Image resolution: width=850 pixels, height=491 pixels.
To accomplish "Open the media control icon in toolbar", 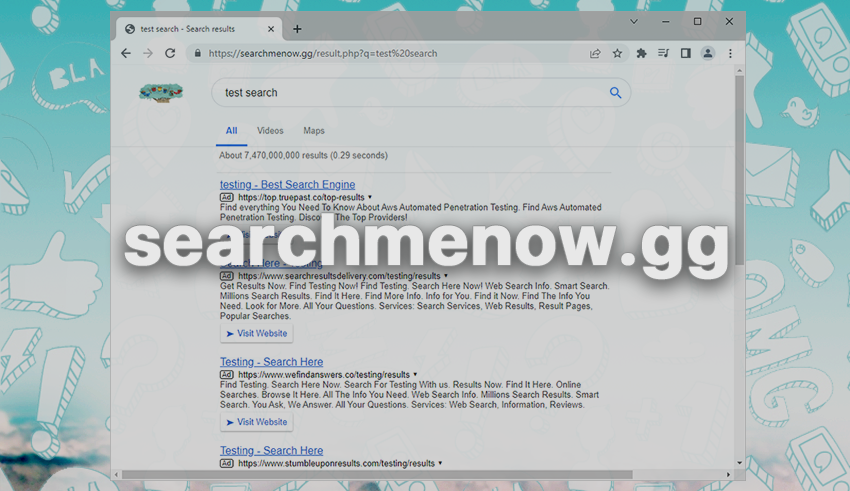I will [664, 53].
